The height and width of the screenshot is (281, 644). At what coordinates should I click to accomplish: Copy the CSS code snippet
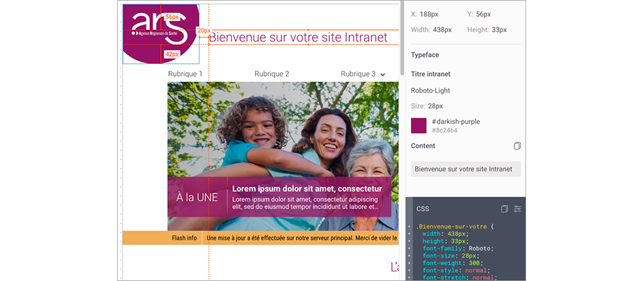point(504,208)
